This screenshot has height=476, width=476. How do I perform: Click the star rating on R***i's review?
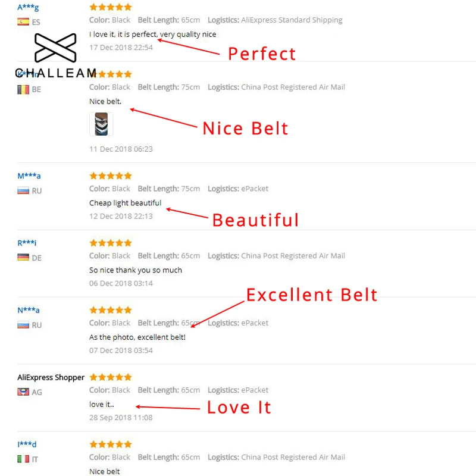click(x=110, y=243)
